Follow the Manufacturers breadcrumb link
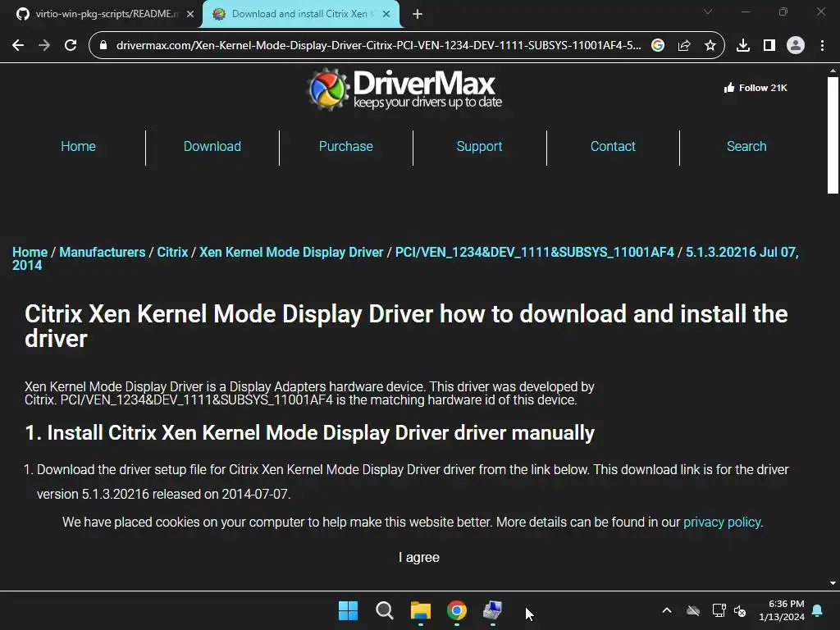This screenshot has height=630, width=840. point(103,253)
